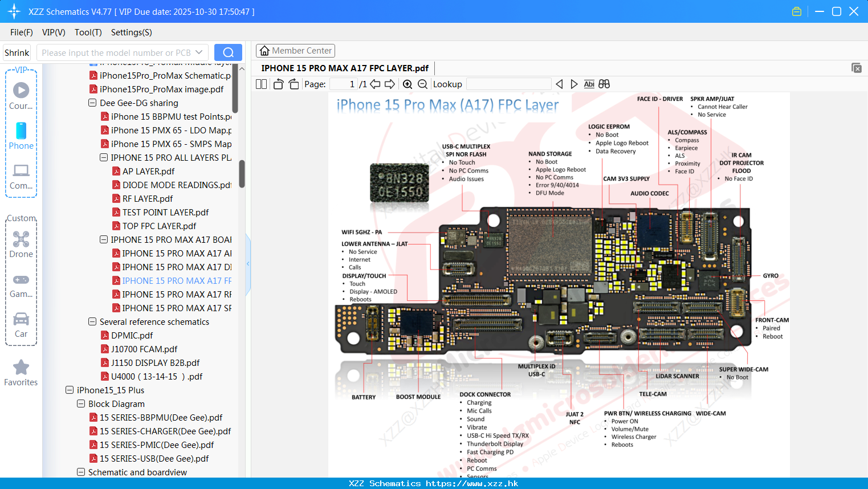Collapse Several reference schematics folder
This screenshot has height=489, width=868.
pos(92,322)
